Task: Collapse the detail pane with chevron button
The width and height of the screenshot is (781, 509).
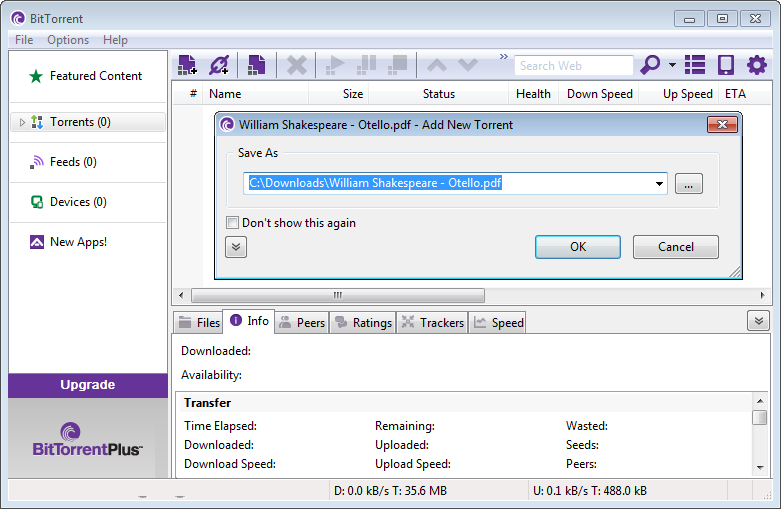Action: pos(759,321)
